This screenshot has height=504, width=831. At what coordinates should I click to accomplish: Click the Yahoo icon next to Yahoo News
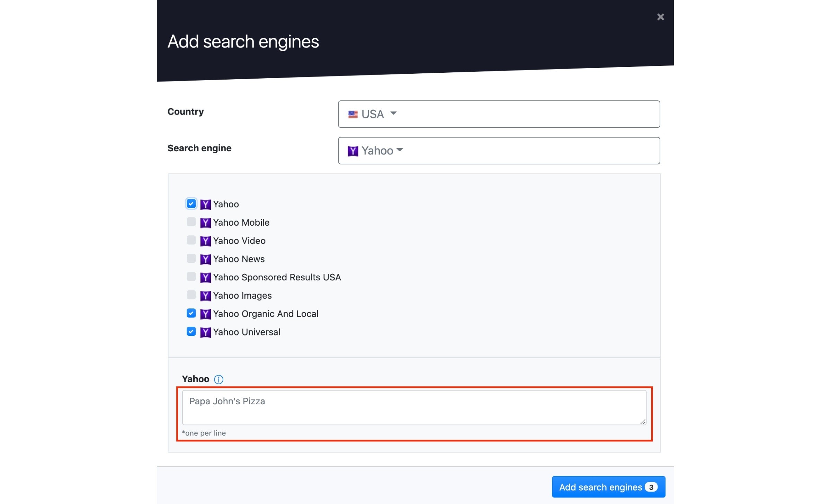[205, 259]
